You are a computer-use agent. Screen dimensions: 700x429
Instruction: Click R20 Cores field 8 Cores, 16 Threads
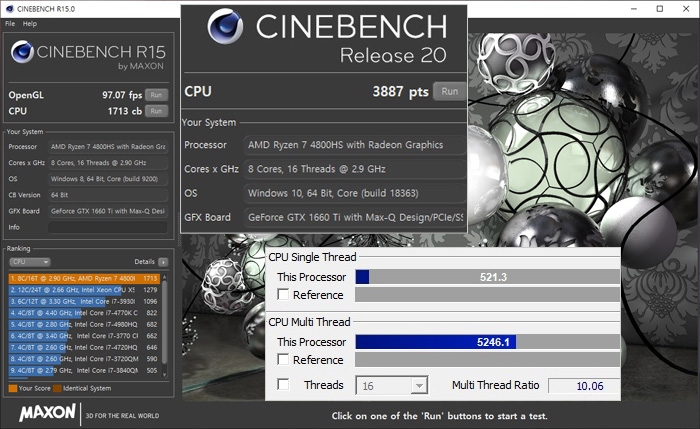(354, 169)
